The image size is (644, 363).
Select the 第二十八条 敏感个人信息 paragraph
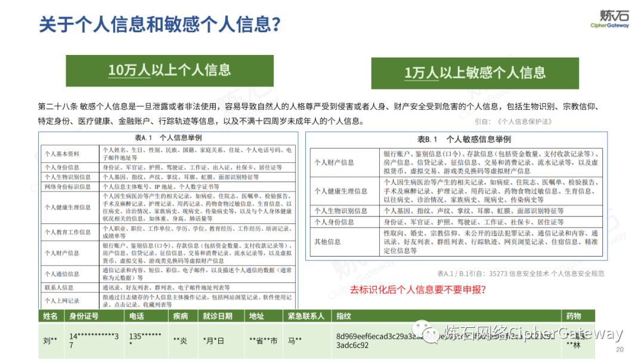pos(318,114)
